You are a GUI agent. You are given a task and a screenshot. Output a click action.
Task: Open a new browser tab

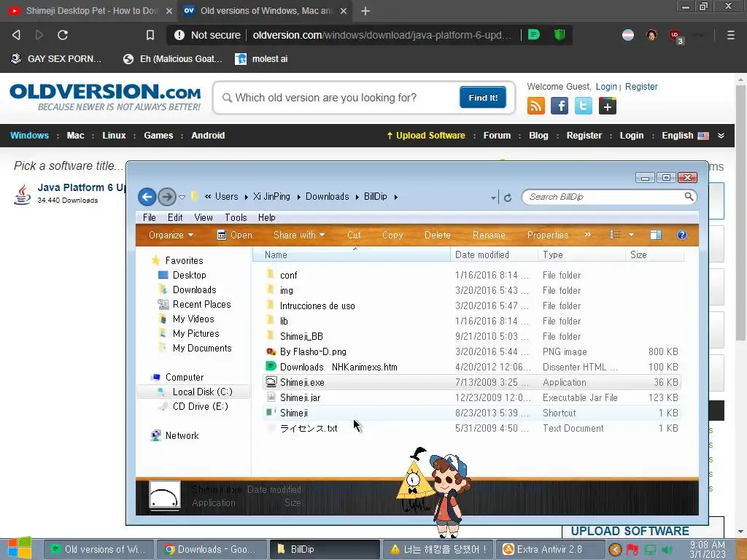tap(365, 11)
